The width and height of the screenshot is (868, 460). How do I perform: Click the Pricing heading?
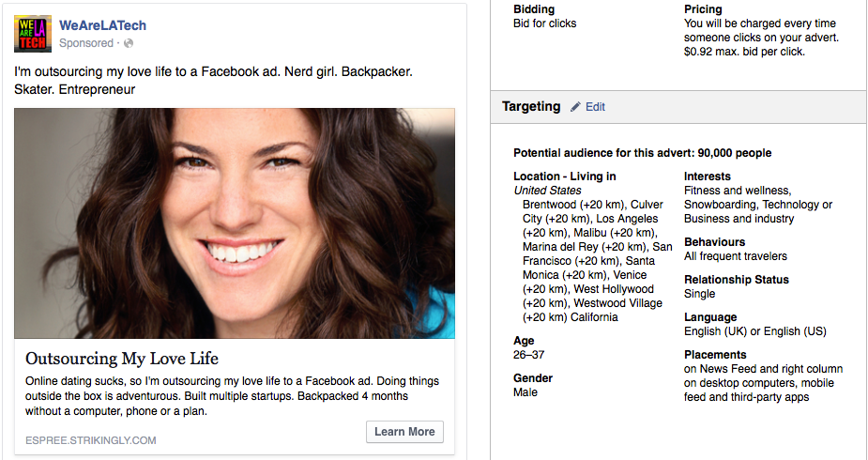[703, 9]
